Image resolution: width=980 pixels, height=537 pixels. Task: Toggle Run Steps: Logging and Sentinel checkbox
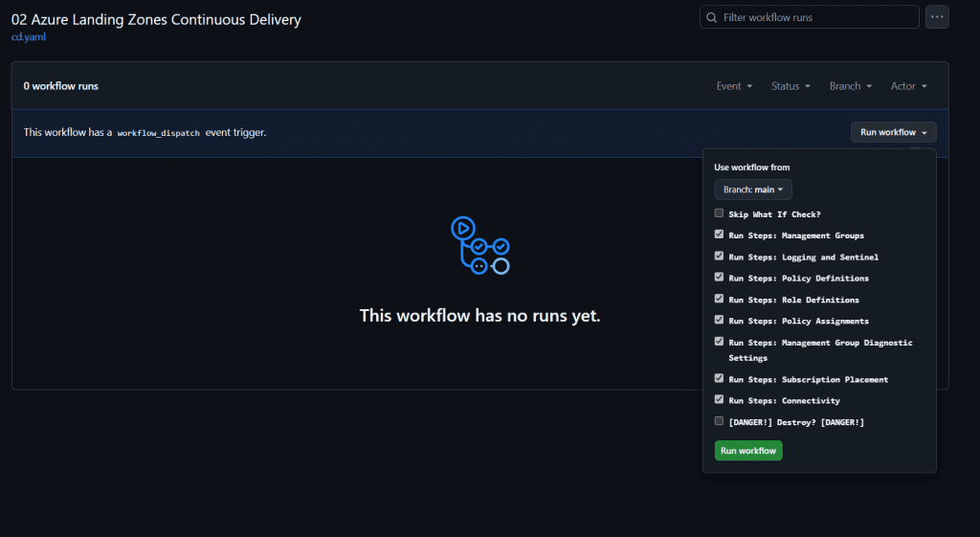pyautogui.click(x=719, y=257)
